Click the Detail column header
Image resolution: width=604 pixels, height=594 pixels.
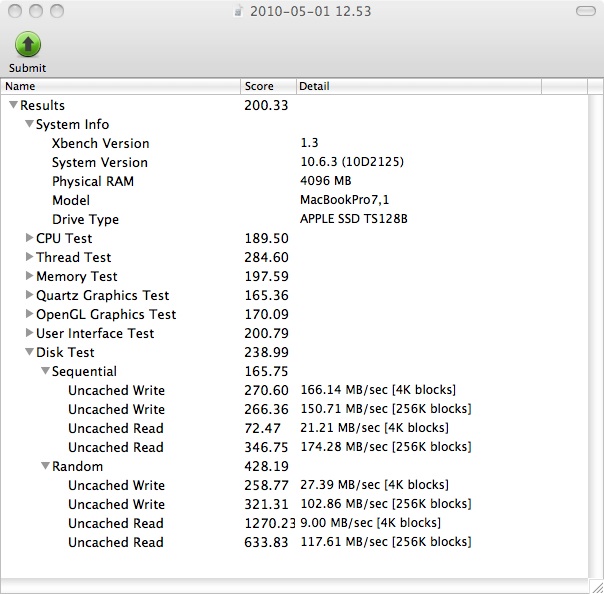(419, 86)
